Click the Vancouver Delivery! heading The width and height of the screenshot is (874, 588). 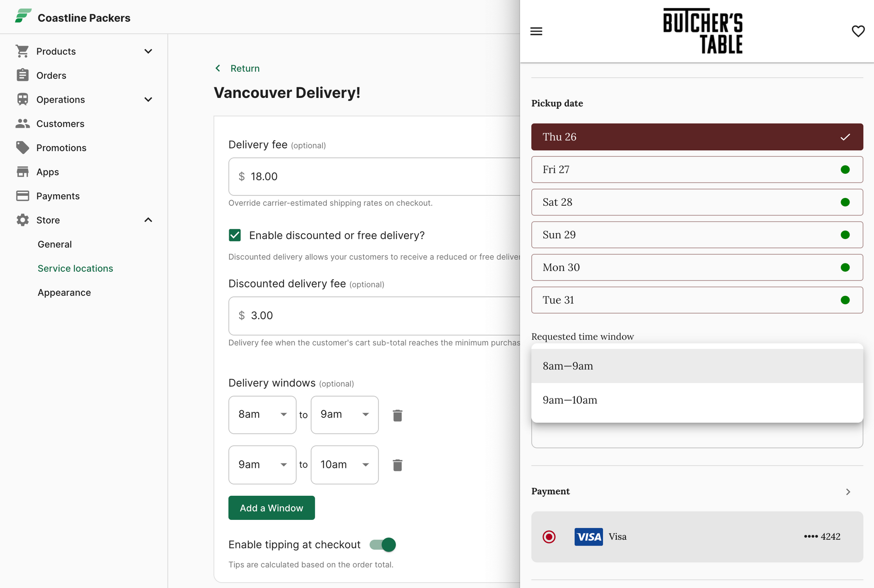point(287,93)
